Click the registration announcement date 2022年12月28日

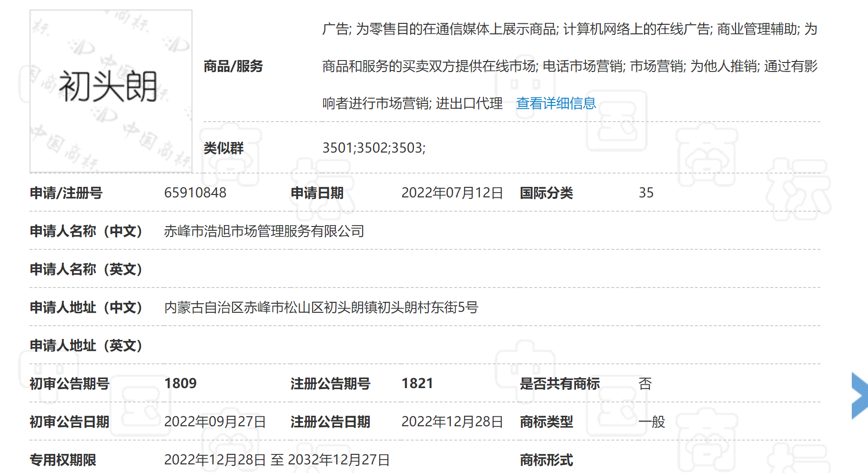(x=452, y=422)
